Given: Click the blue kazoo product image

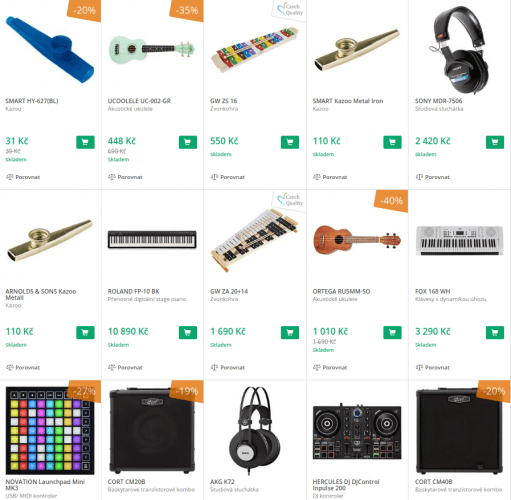Looking at the screenshot, I should point(50,49).
